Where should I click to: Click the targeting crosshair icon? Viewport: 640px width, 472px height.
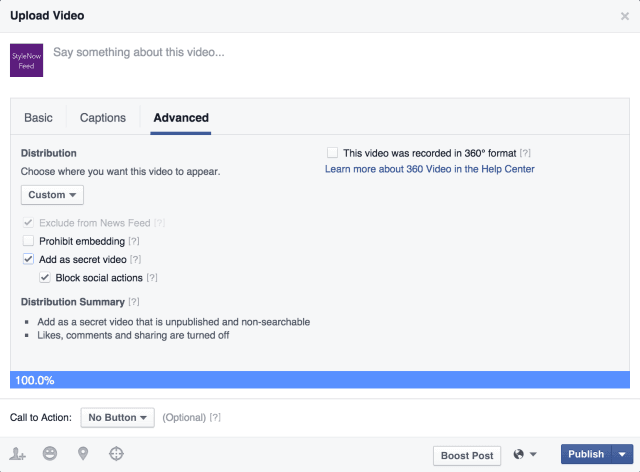pyautogui.click(x=116, y=454)
